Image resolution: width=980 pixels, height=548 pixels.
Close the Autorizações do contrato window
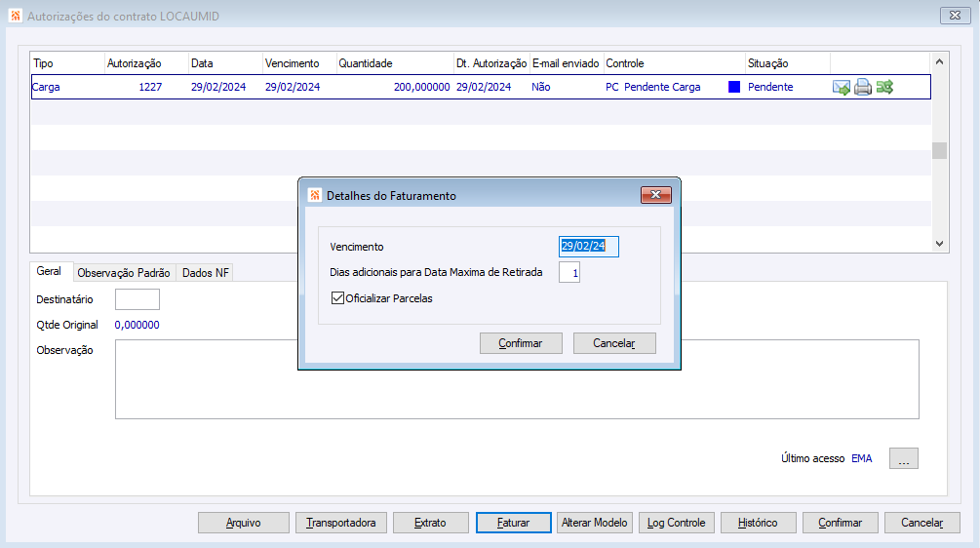pos(955,16)
